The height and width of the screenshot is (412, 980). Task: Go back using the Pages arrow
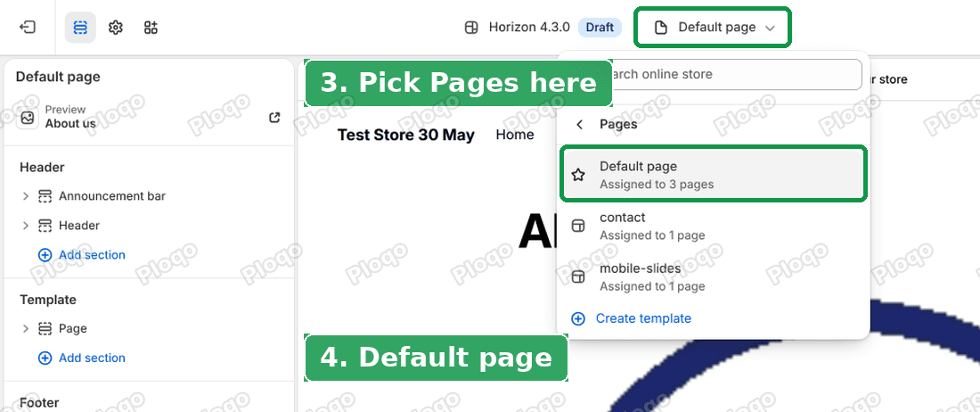[579, 125]
